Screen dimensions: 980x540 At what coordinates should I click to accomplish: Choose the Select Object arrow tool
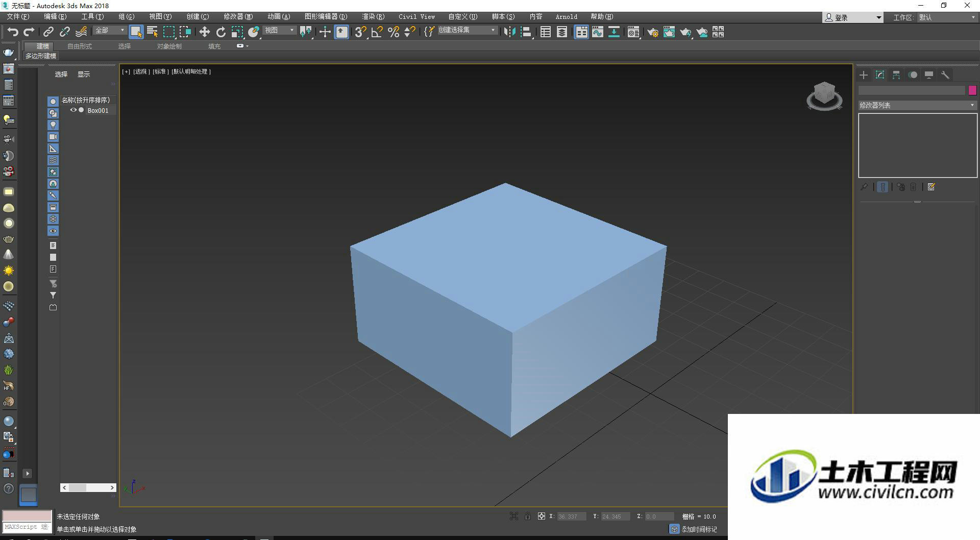tap(136, 32)
